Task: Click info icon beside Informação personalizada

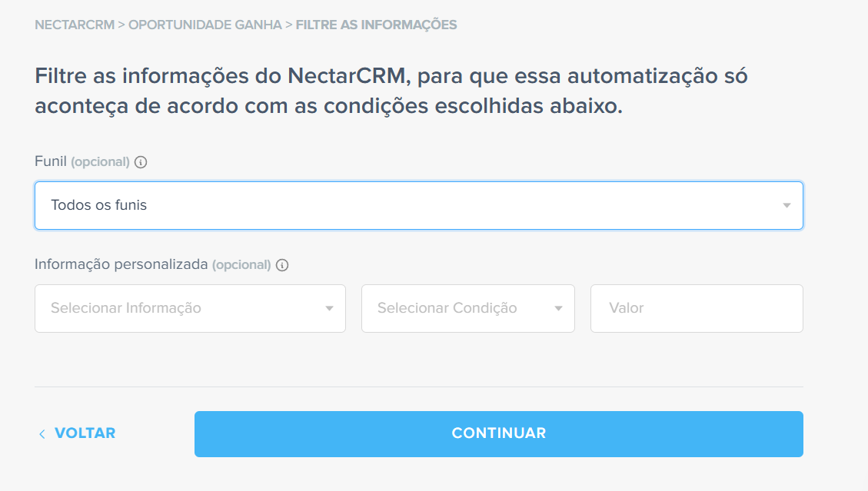Action: pos(282,265)
